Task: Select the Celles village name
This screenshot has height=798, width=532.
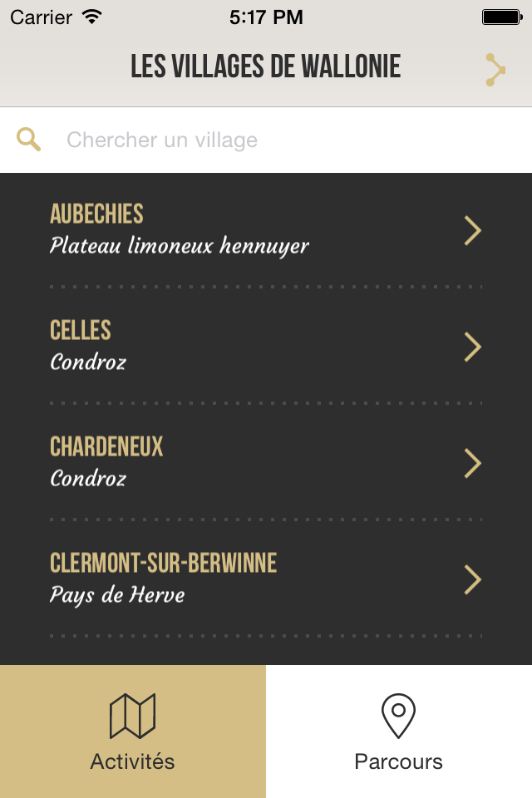Action: (x=81, y=330)
